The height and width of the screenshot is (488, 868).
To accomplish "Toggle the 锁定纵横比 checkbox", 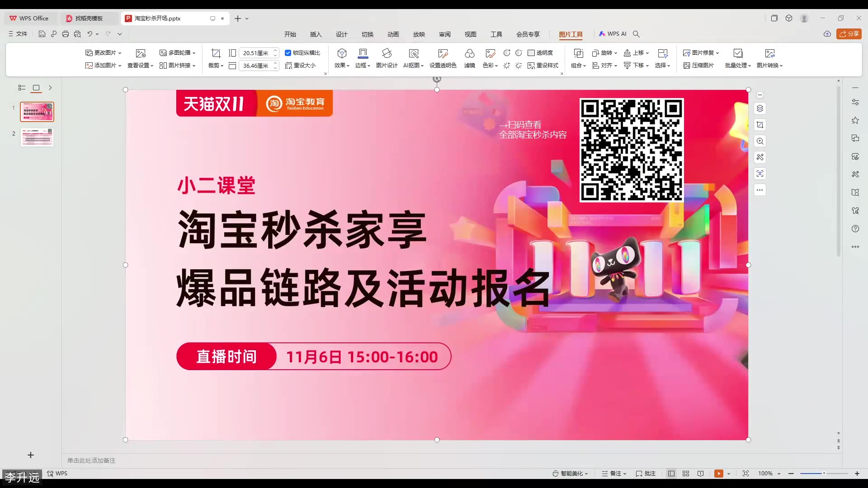I will point(289,52).
